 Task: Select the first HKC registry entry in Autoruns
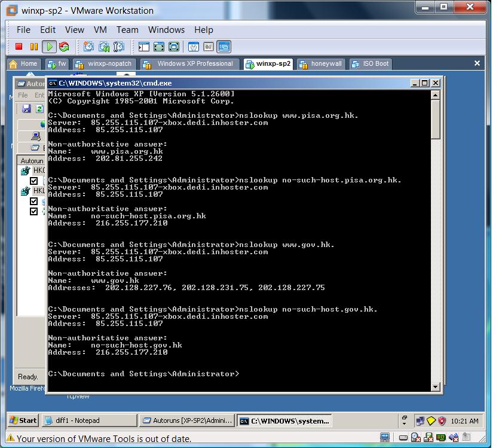tap(33, 170)
